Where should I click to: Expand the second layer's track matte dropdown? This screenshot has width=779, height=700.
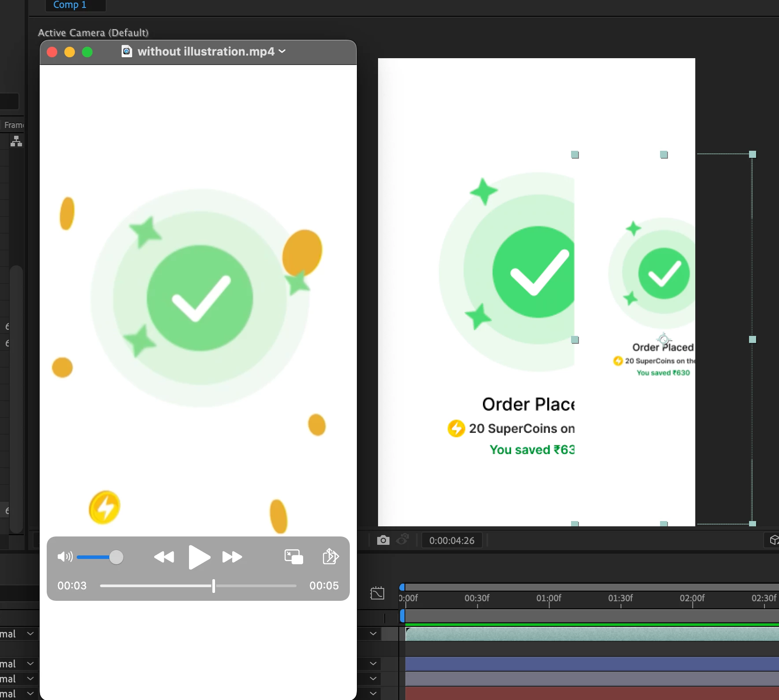pyautogui.click(x=373, y=664)
